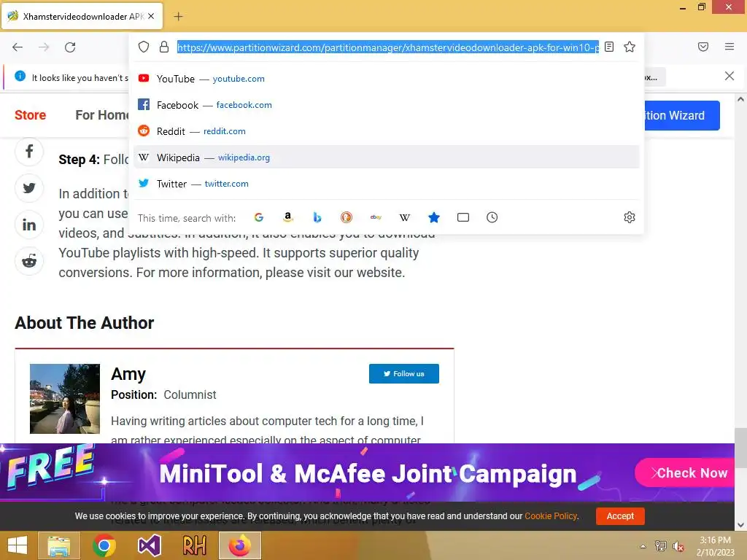Click the Firefox taskbar icon
This screenshot has width=747, height=560.
pos(239,545)
